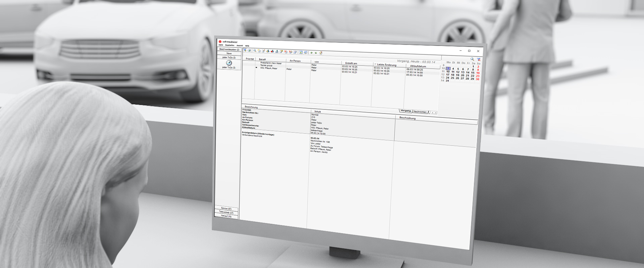Maximize the soft-trouble window
The width and height of the screenshot is (644, 268).
pyautogui.click(x=469, y=51)
